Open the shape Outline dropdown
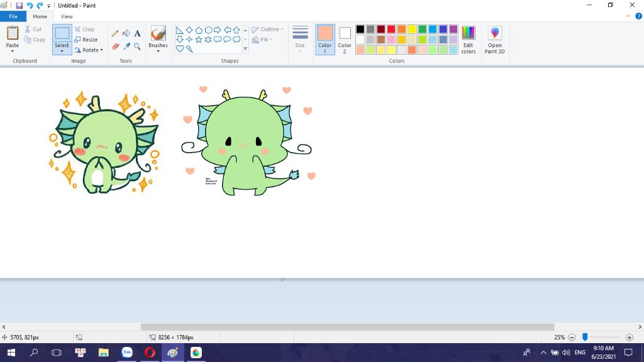Screen dimensions: 644x362 tap(268, 29)
